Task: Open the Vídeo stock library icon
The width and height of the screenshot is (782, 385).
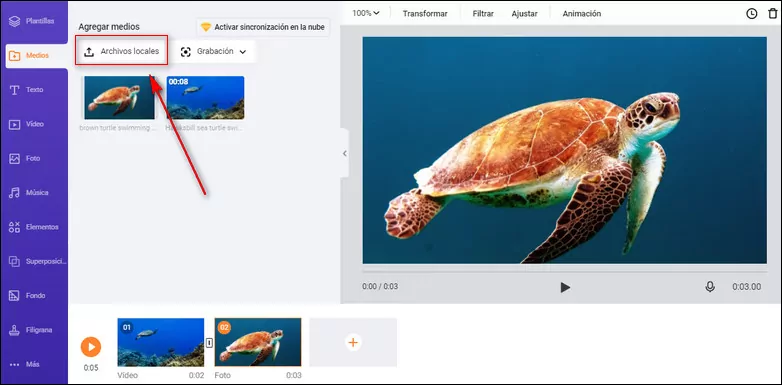Action: click(14, 124)
